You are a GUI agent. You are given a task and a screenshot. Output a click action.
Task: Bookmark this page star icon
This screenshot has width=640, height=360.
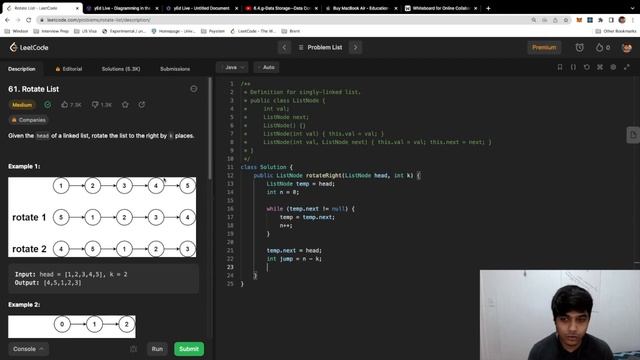point(566,20)
